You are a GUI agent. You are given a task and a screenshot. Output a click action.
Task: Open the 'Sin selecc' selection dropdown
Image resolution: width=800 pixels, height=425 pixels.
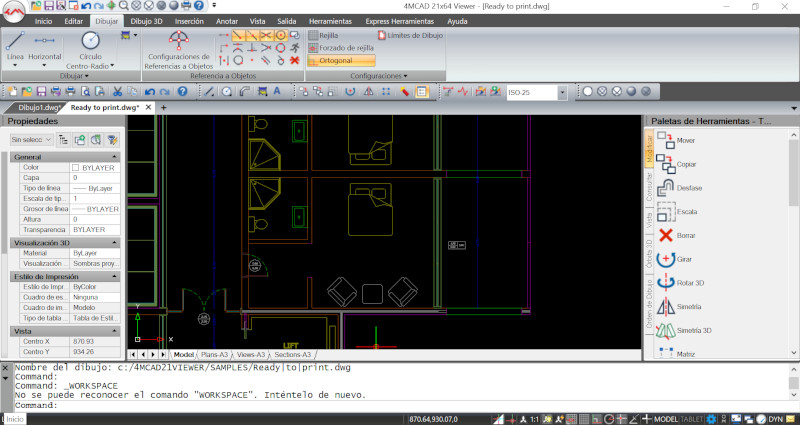(x=32, y=139)
